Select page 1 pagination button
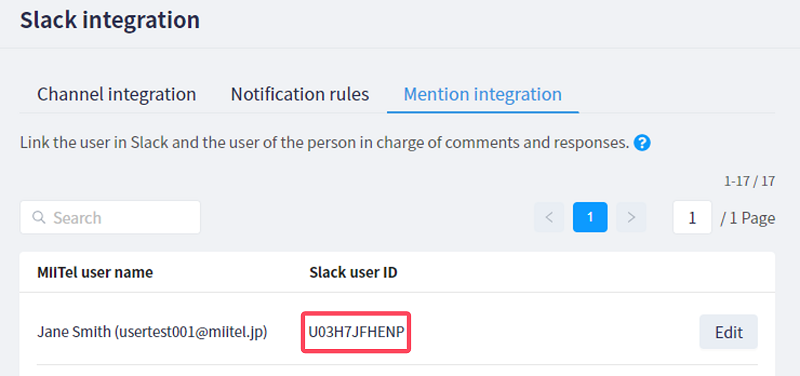The height and width of the screenshot is (376, 800). [590, 217]
